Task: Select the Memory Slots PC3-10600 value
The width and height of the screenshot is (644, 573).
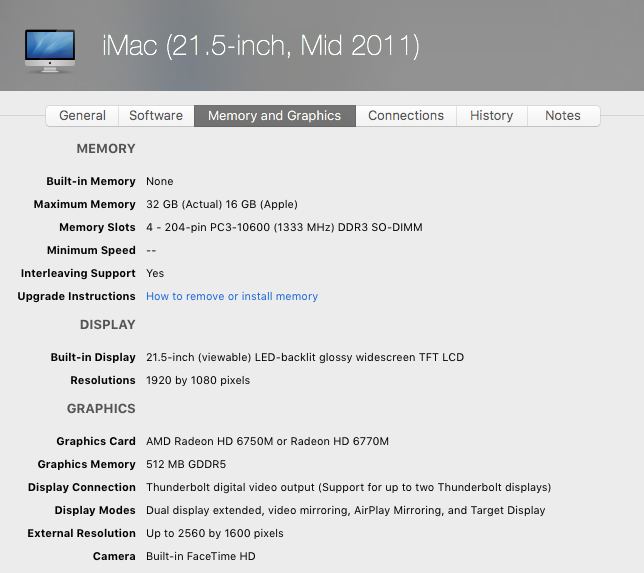Action: [284, 227]
